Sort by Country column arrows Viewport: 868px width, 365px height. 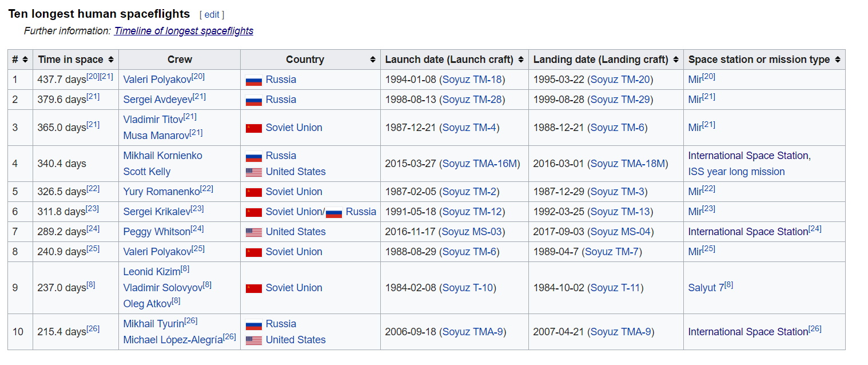[x=373, y=59]
